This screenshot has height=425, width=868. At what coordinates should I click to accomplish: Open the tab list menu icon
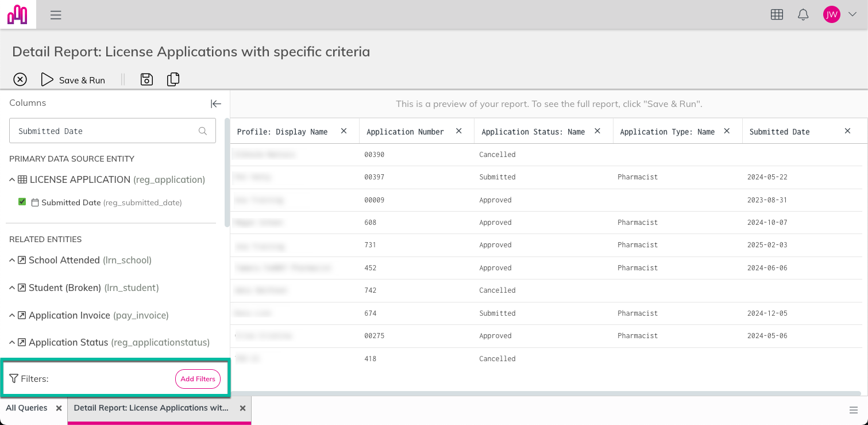[x=854, y=410]
